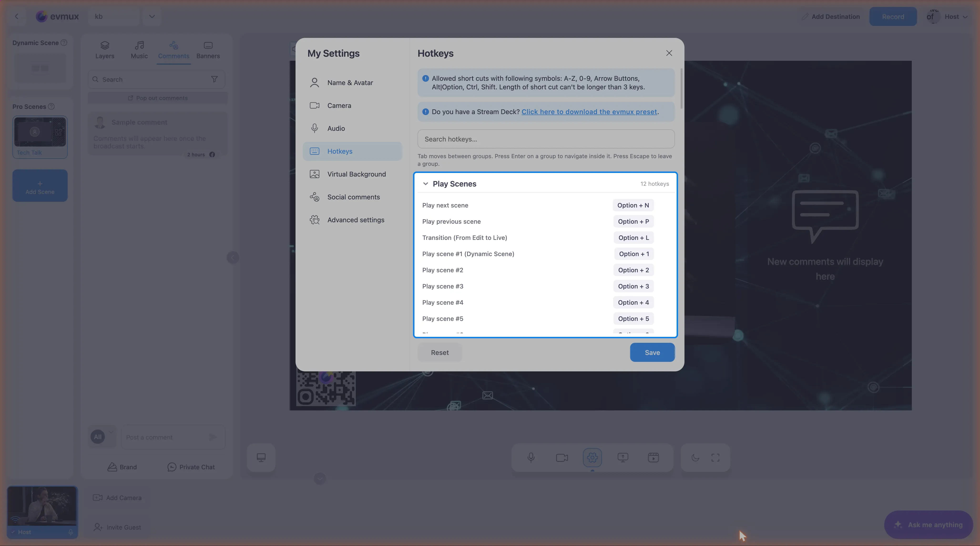Edit the Play scene #3 hotkey
Viewport: 980px width, 546px height.
click(633, 286)
